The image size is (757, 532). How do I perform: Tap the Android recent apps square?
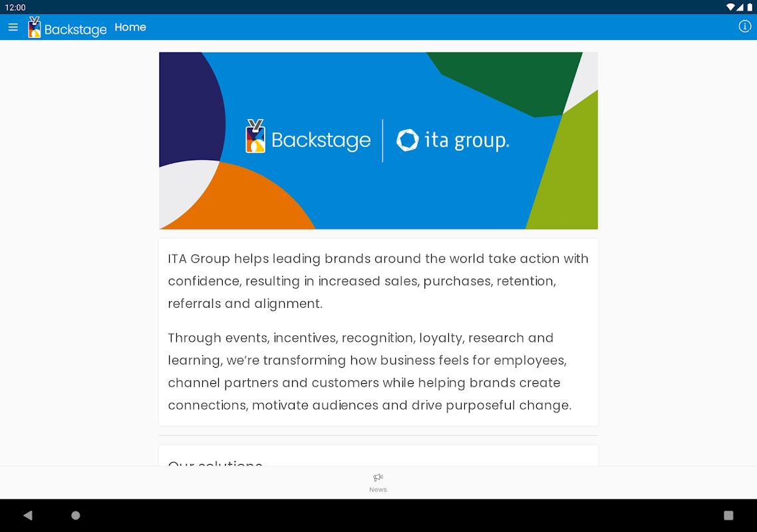click(728, 515)
